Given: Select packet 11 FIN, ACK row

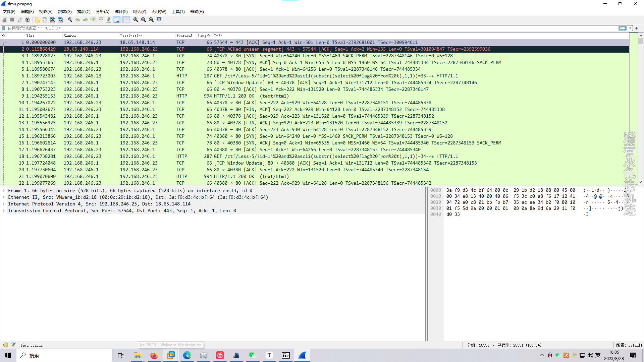Looking at the screenshot, I should (315, 109).
